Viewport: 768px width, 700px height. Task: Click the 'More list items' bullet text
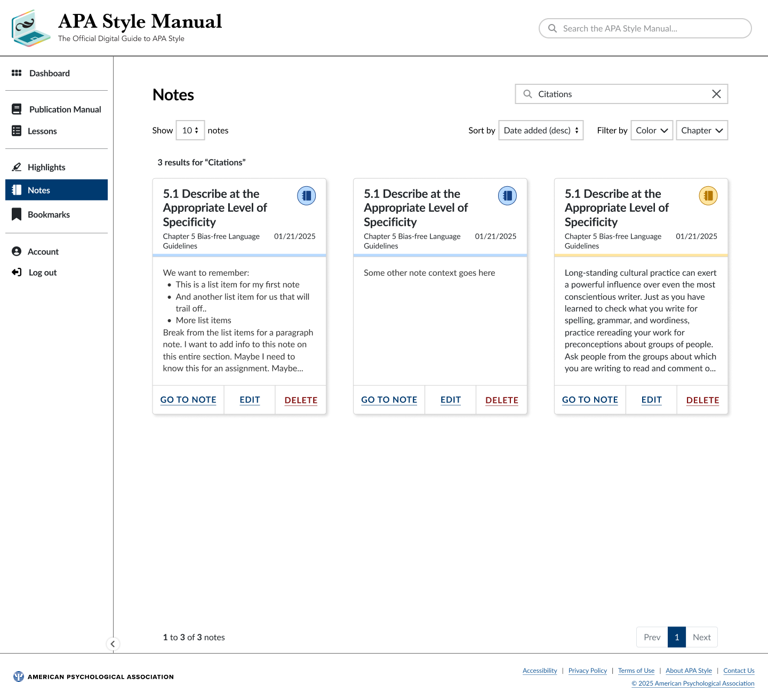pos(204,320)
